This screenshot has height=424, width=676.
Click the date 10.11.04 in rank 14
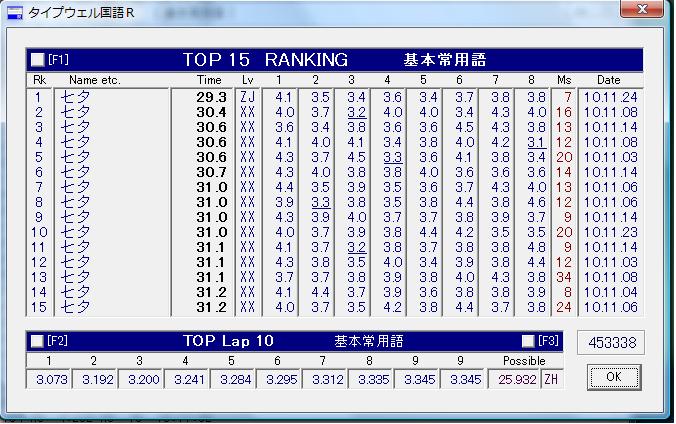pyautogui.click(x=610, y=292)
